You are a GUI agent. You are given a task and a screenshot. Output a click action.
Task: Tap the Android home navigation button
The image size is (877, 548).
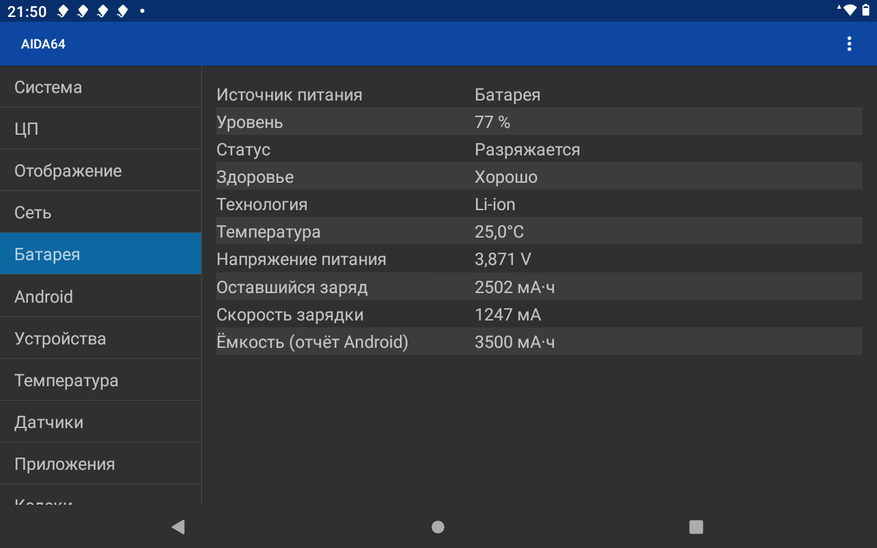[438, 527]
